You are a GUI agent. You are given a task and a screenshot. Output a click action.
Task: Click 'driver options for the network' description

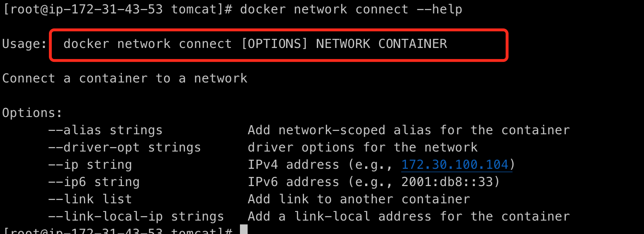coord(362,147)
